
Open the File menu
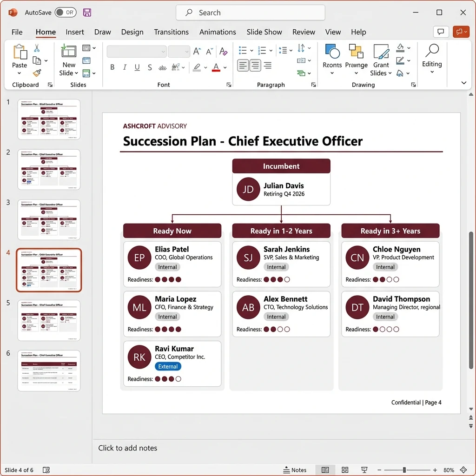[x=17, y=32]
